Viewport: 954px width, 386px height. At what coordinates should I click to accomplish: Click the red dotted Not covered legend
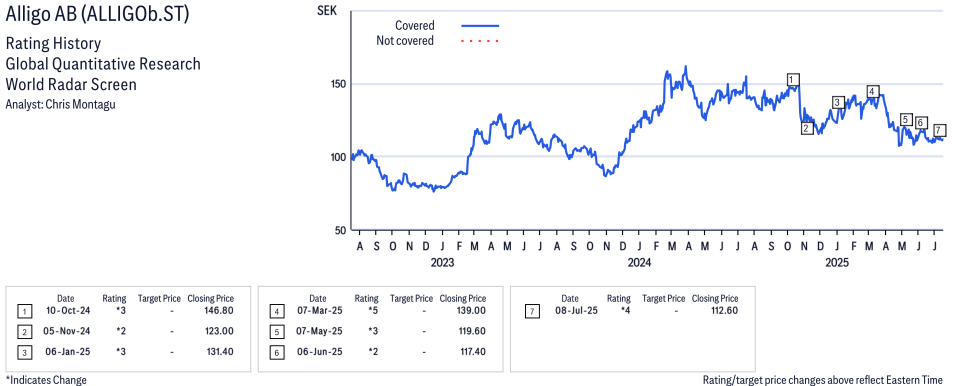pyautogui.click(x=480, y=41)
